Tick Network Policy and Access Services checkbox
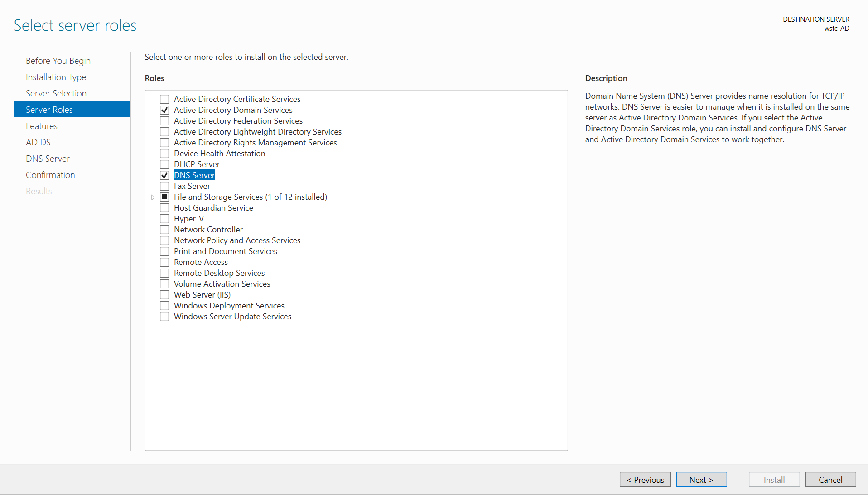868x495 pixels. 164,240
